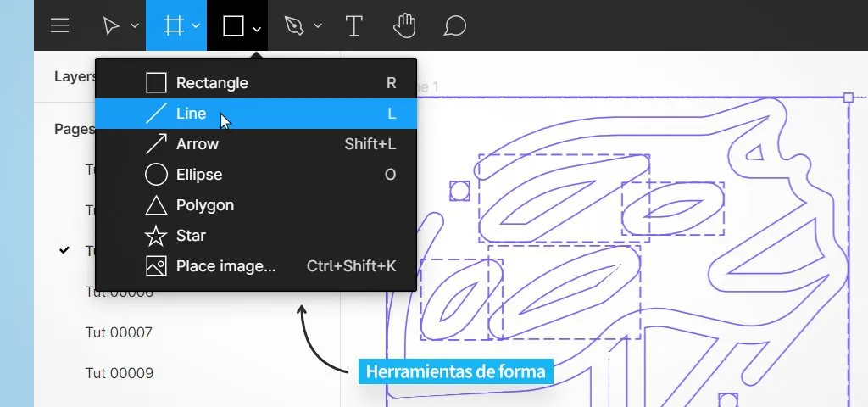Viewport: 868px width, 407px height.
Task: Collapse the shape tools dropdown chevron
Action: coord(256,28)
